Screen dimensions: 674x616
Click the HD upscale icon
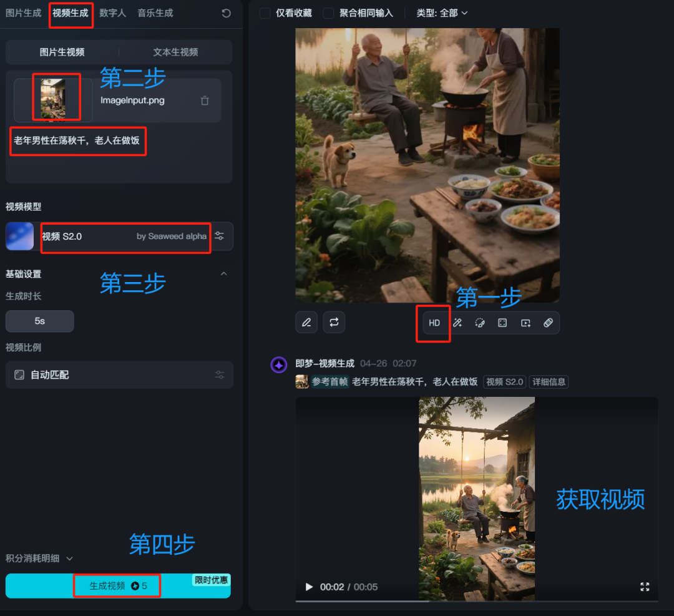(434, 323)
